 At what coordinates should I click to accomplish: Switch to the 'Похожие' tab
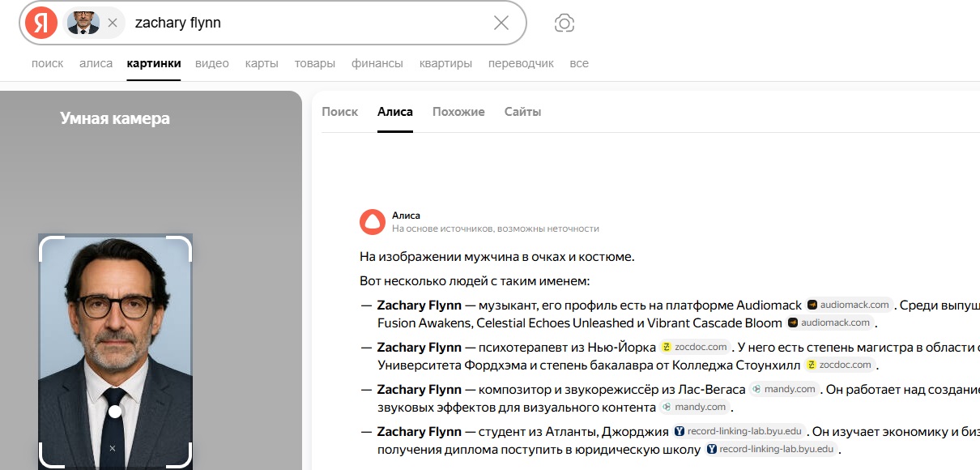[458, 112]
